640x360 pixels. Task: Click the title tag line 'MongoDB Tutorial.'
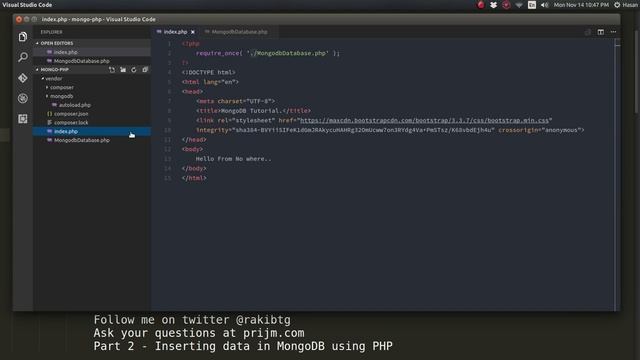(x=253, y=111)
